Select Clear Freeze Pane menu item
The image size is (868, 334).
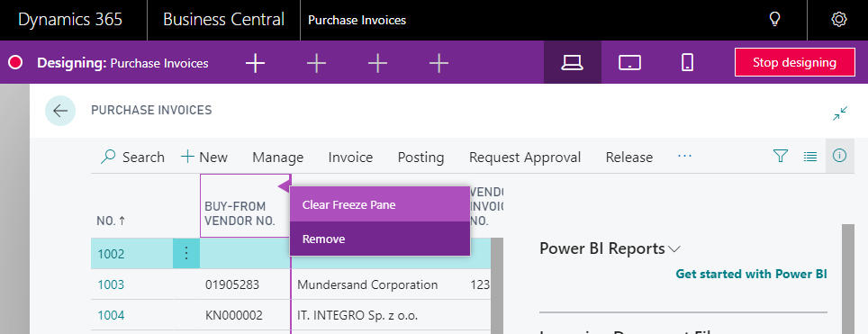pos(380,204)
